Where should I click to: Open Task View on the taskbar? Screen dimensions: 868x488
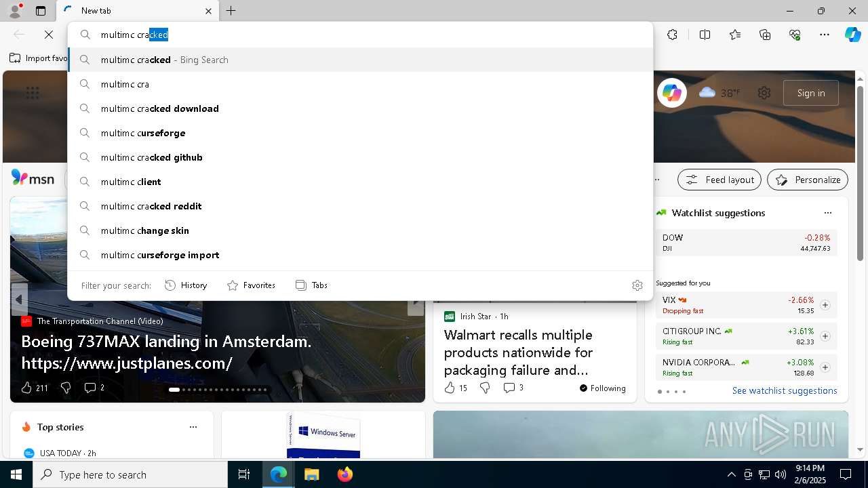244,474
